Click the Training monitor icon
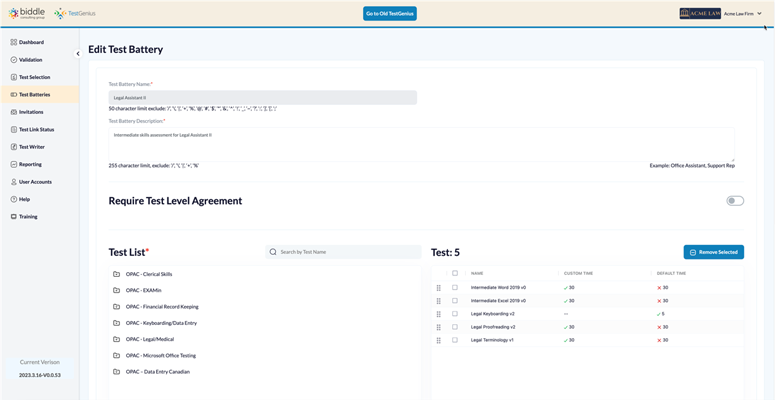The height and width of the screenshot is (400, 775). 14,217
